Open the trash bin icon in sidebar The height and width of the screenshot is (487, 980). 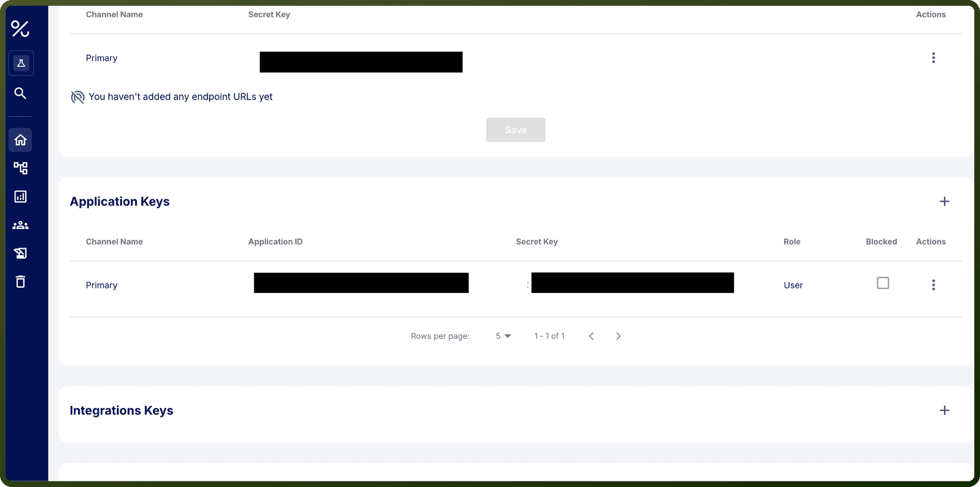pyautogui.click(x=20, y=282)
